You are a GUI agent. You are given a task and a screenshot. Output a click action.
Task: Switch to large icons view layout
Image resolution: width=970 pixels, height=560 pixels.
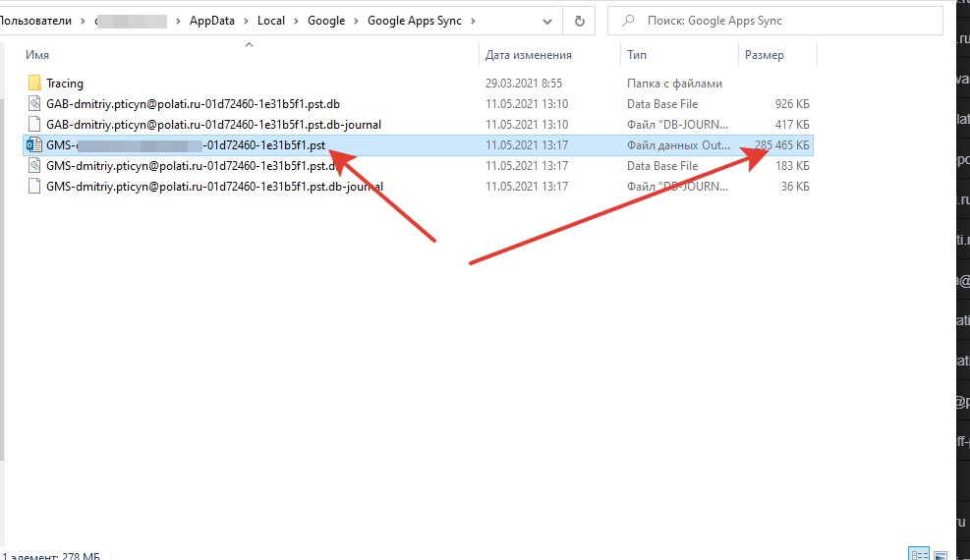[941, 554]
